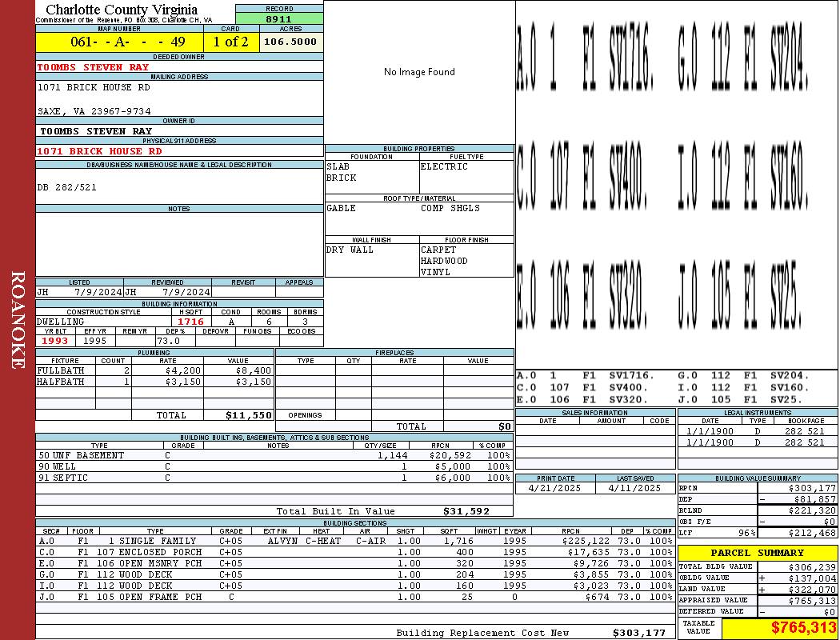Click listed date 7/9/2024

click(98, 293)
